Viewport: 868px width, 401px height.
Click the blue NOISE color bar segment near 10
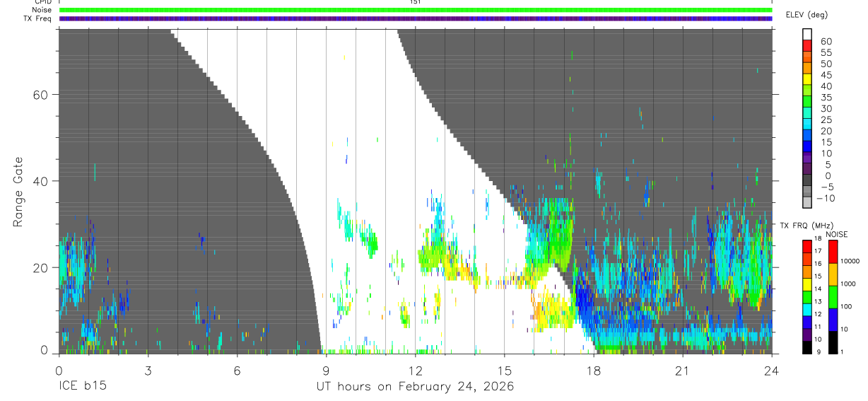(833, 320)
